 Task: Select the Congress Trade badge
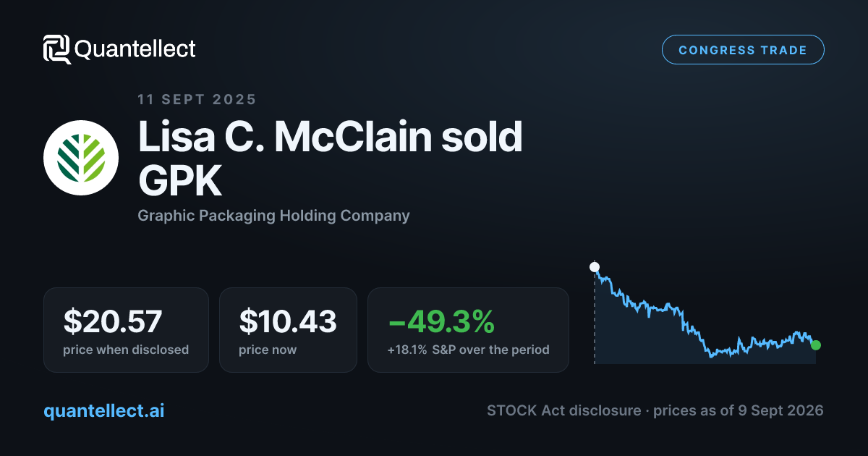click(743, 50)
